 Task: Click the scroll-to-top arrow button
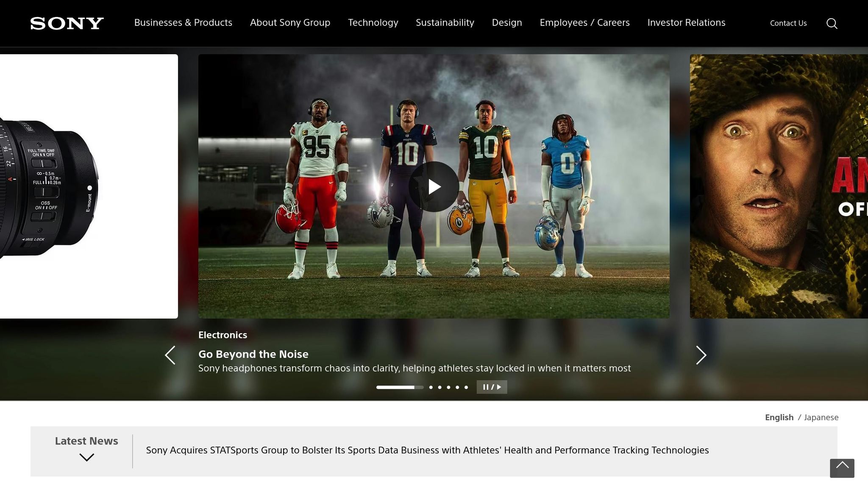tap(842, 468)
